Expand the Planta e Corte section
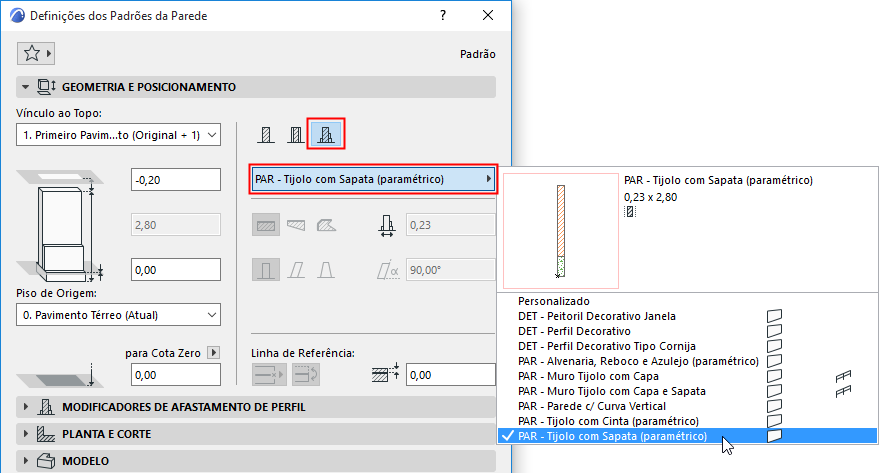 pos(25,434)
